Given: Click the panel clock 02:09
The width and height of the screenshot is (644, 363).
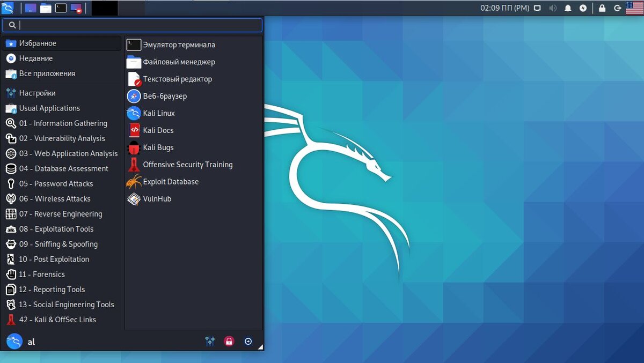Looking at the screenshot, I should (x=504, y=8).
